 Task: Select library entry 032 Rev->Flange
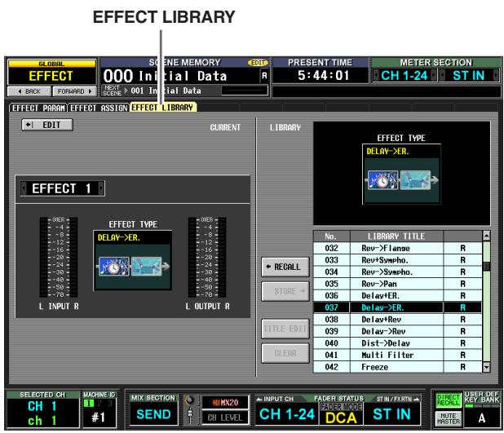(397, 248)
